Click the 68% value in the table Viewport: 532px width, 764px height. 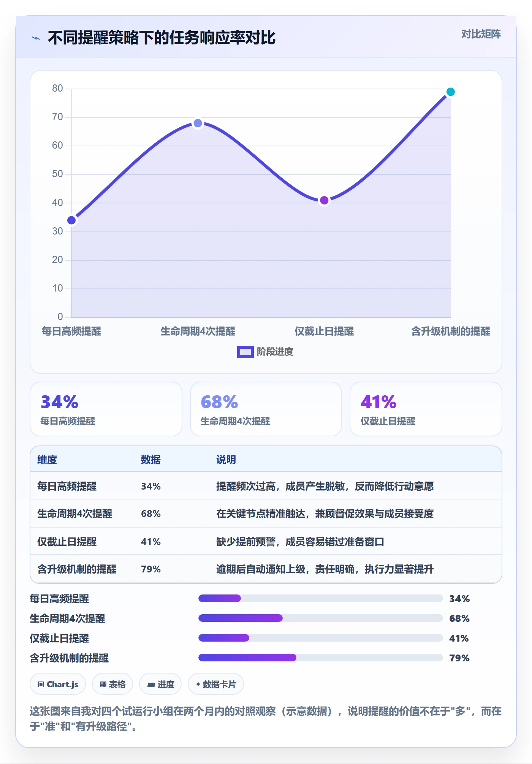pyautogui.click(x=151, y=514)
